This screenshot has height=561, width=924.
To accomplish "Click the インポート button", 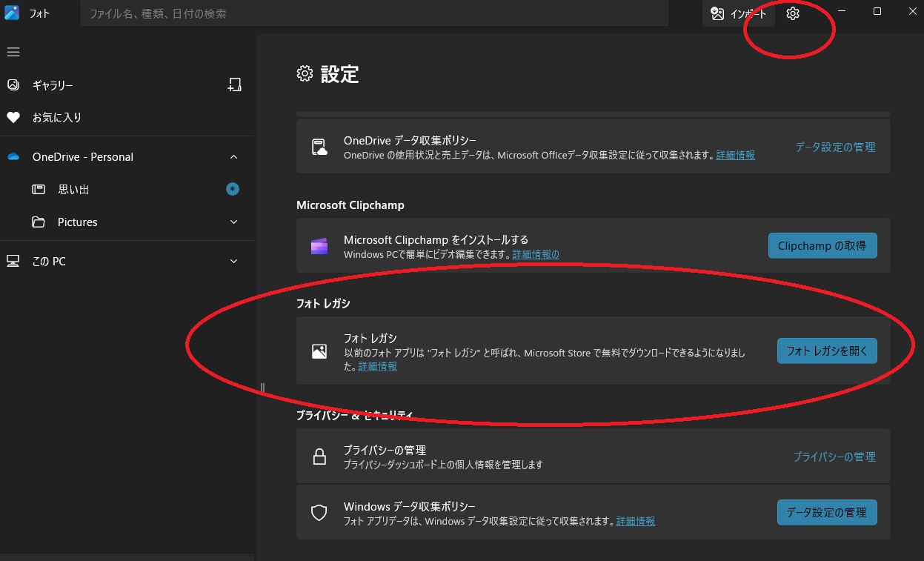I will tap(739, 13).
